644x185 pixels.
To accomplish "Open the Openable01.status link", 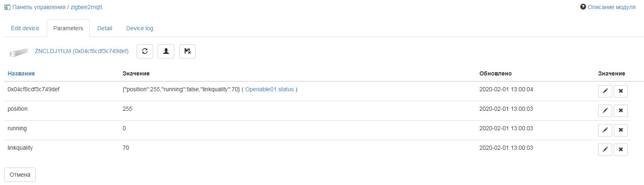I will [270, 89].
